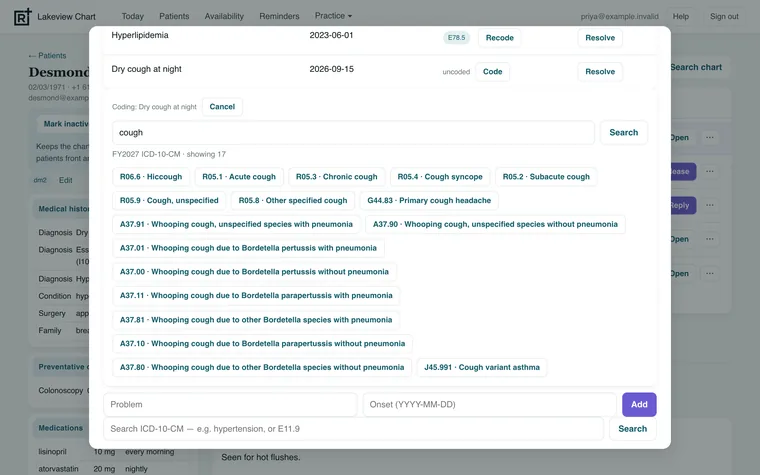Select code R05.8 Other specified cough
Viewport: 760px width, 475px height.
pos(293,201)
